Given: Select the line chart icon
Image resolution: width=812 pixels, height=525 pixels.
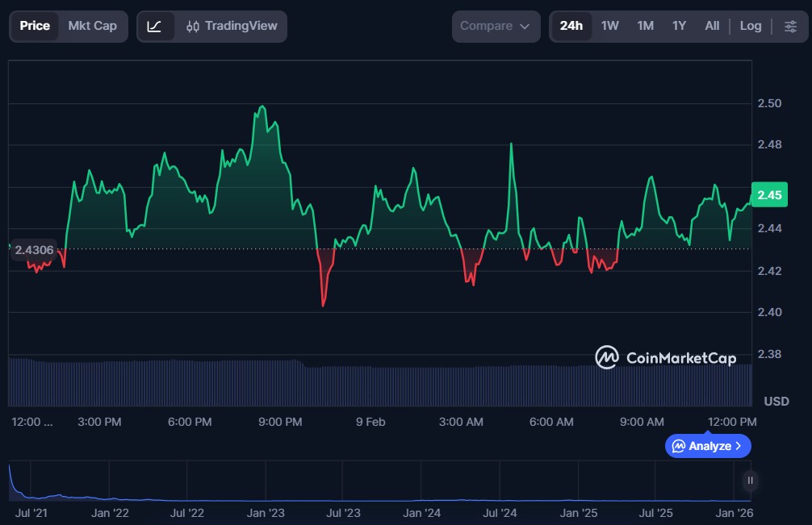Looking at the screenshot, I should point(155,26).
